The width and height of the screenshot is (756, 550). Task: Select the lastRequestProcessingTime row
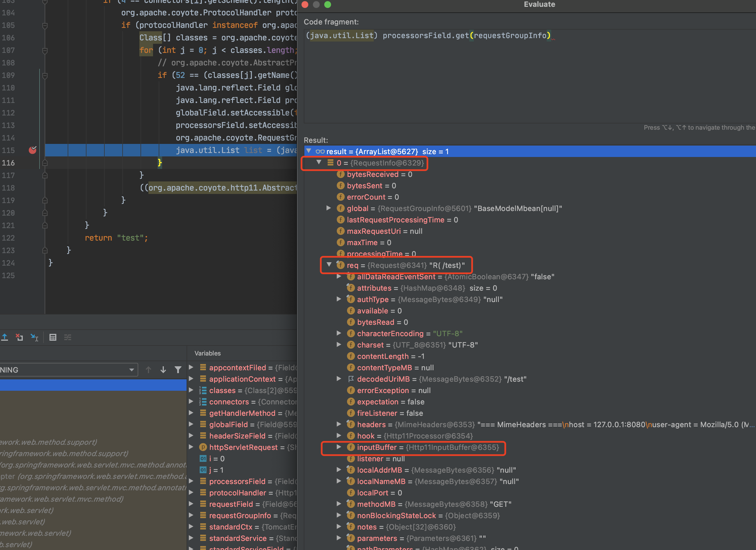(x=530, y=220)
